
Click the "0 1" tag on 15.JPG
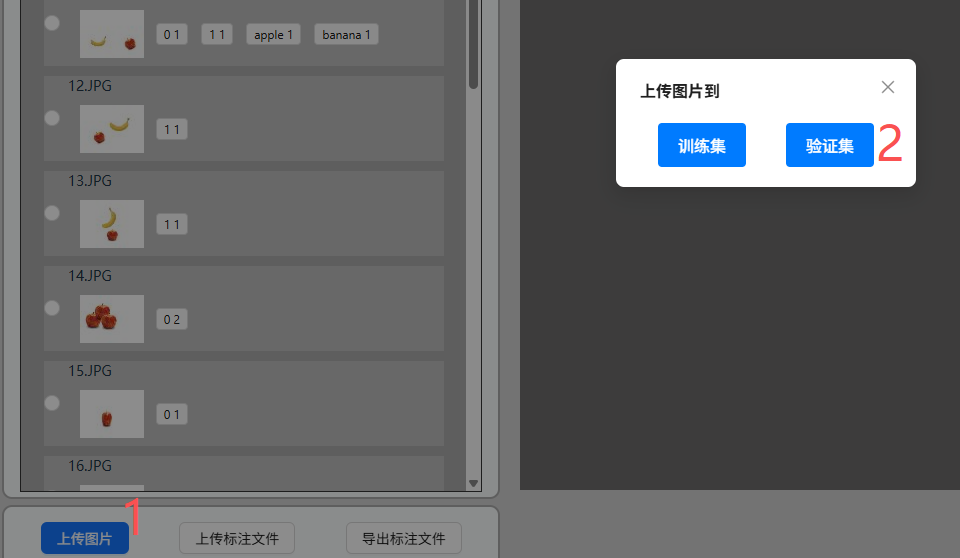point(172,415)
